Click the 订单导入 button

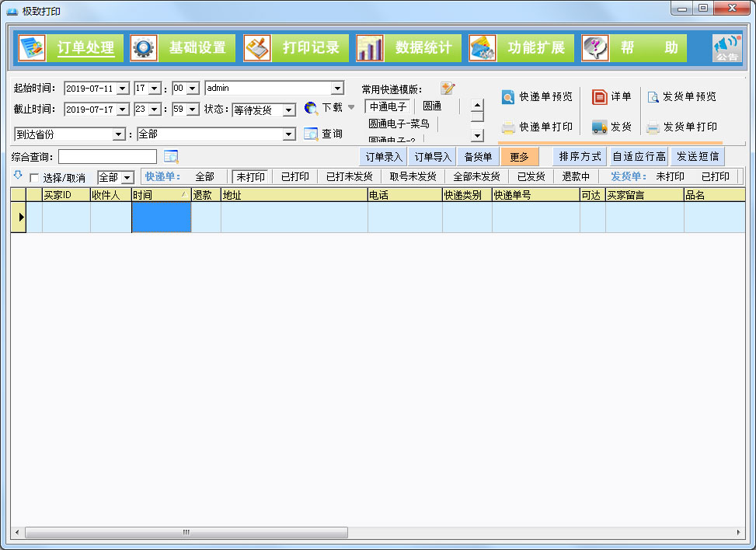tap(432, 157)
